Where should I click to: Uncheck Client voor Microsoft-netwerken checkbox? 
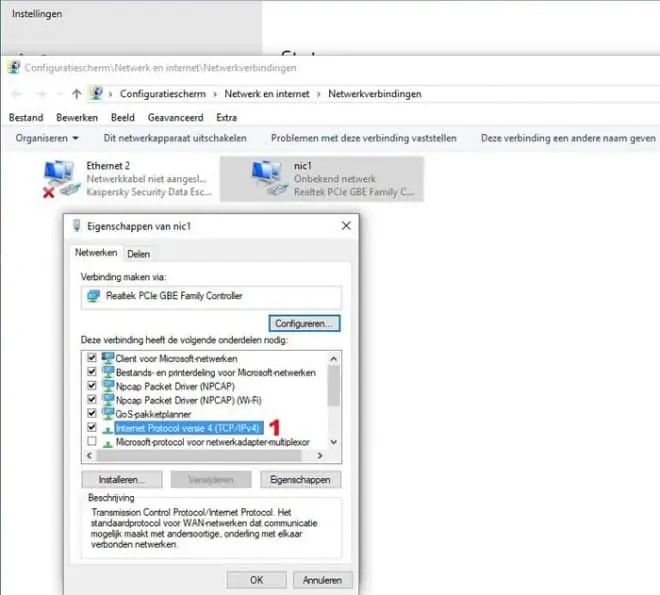[92, 358]
